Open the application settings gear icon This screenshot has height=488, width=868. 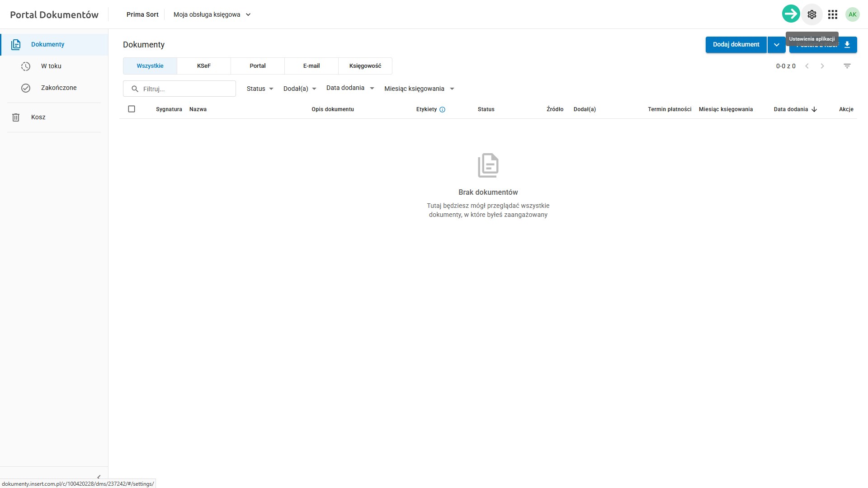point(812,14)
